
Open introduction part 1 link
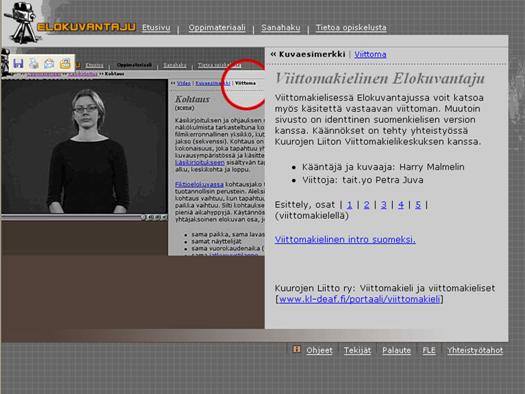point(350,205)
